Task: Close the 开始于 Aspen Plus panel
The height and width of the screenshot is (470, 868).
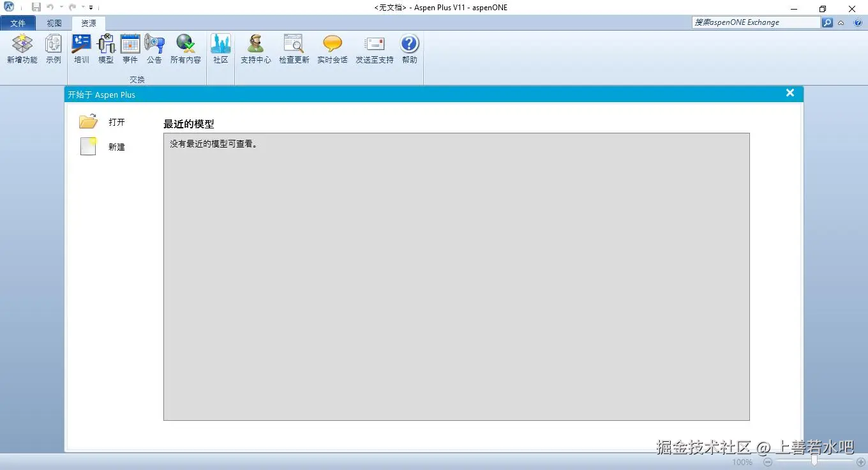Action: point(790,93)
